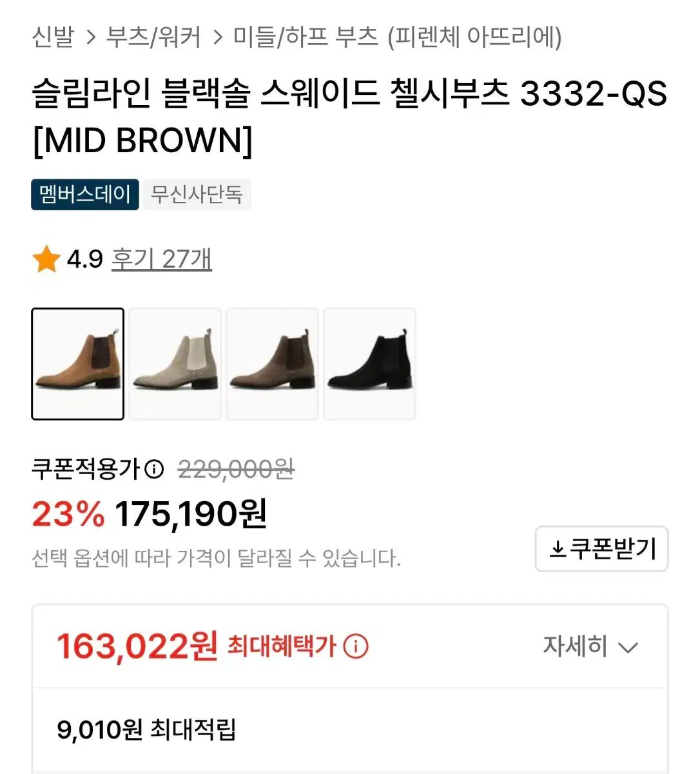
Task: Open the 부츠/워커 breadcrumb category
Action: click(153, 37)
